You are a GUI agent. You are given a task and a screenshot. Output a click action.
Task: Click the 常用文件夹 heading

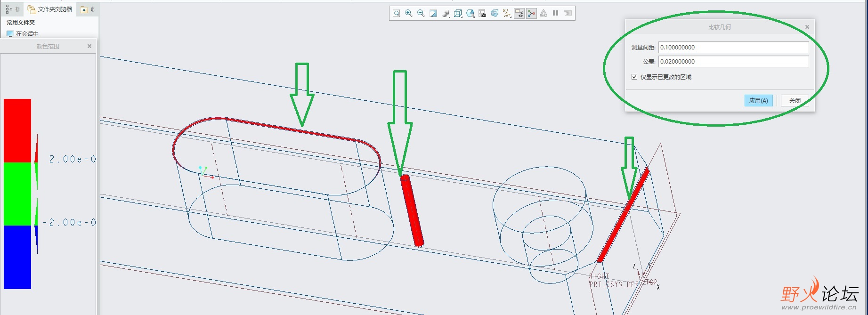[x=21, y=22]
